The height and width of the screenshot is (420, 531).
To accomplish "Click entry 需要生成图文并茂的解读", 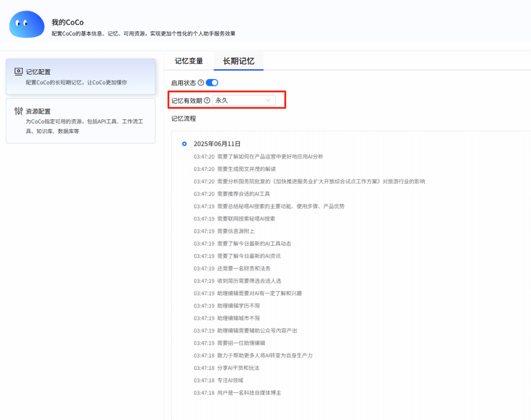I will coord(246,169).
